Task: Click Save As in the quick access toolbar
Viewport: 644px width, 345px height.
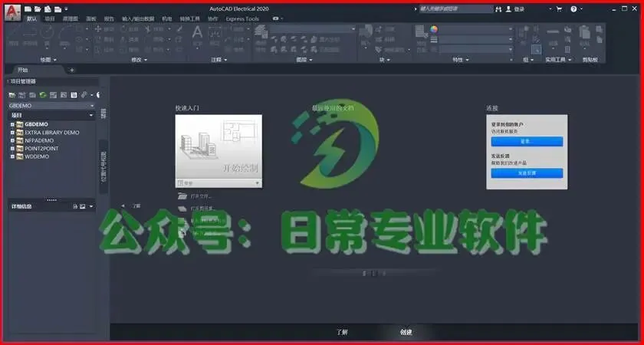Action: point(58,9)
